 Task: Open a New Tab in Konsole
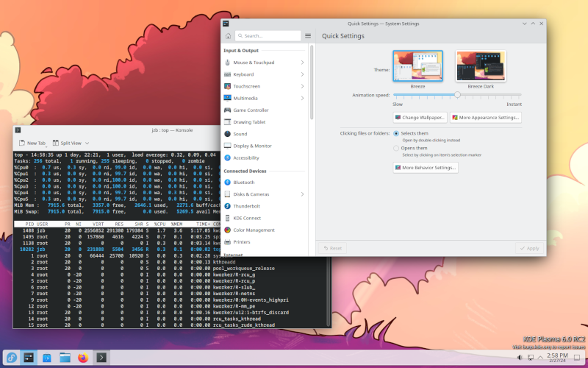[x=32, y=143]
